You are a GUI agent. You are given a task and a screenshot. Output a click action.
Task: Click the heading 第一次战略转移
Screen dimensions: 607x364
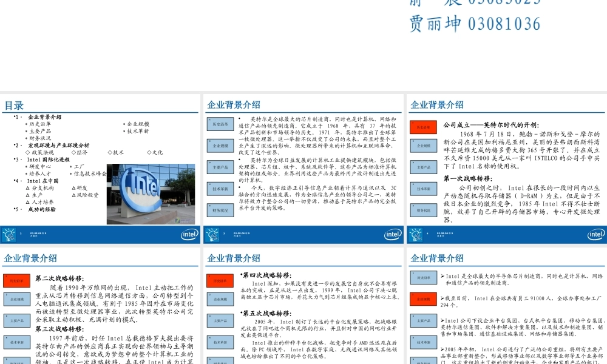468,179
